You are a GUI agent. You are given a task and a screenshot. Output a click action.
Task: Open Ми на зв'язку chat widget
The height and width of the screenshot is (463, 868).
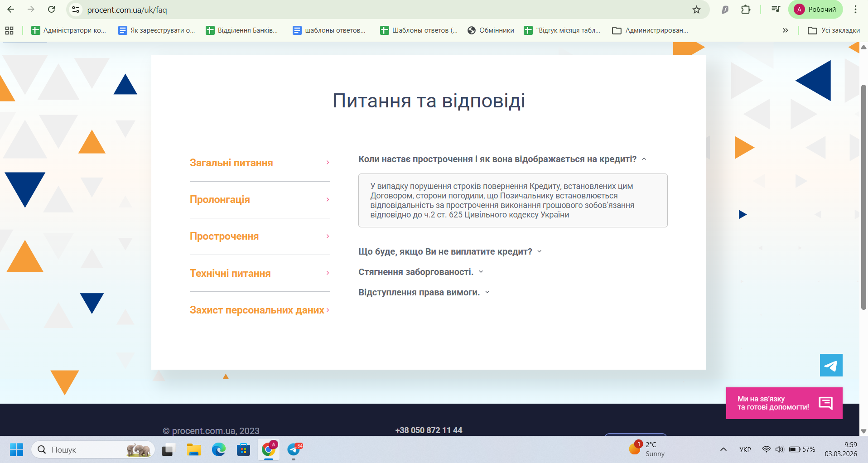tap(784, 403)
